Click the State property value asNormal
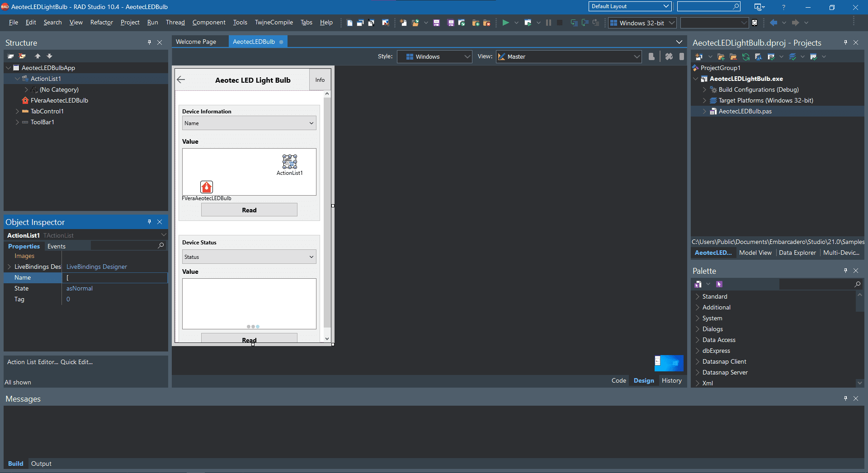The height and width of the screenshot is (473, 868). (80, 288)
